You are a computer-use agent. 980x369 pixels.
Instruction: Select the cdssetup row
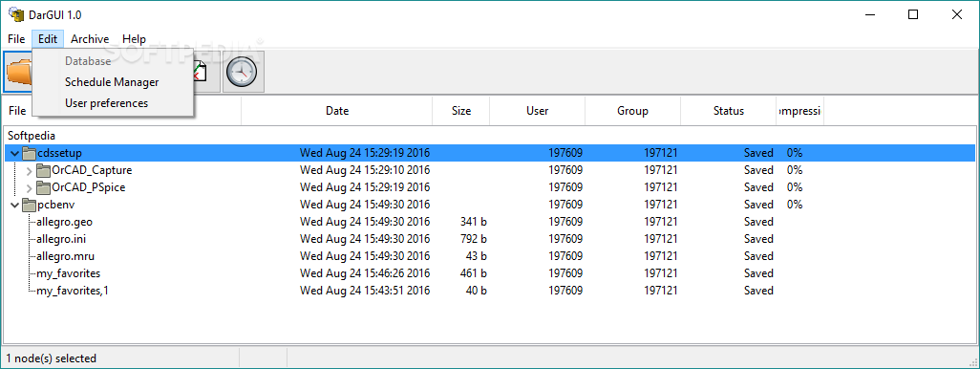click(x=490, y=153)
